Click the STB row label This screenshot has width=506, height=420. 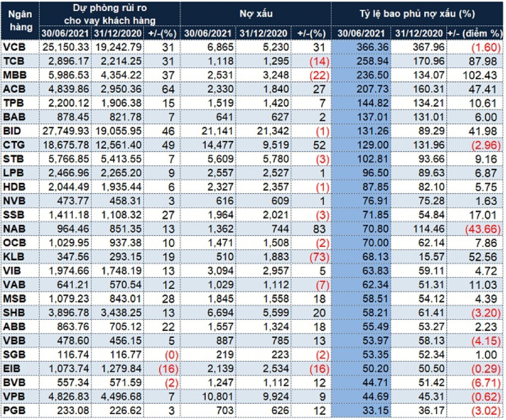(x=13, y=160)
